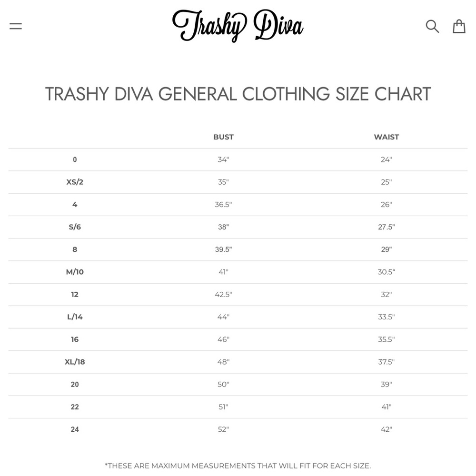Click the 36.5" bust measurement
This screenshot has height=476, width=476.
tap(223, 205)
